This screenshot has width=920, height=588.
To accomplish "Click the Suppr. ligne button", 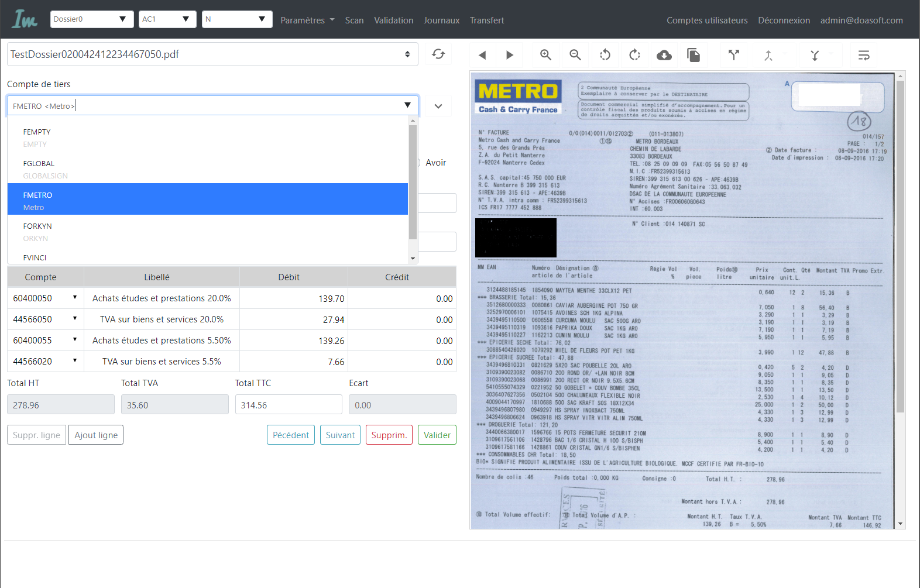I will pos(36,435).
